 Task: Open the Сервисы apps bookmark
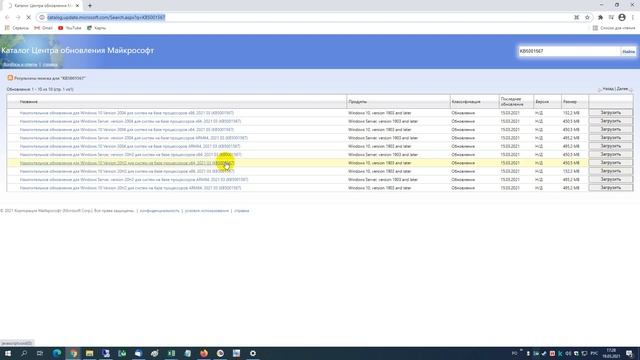(x=17, y=28)
